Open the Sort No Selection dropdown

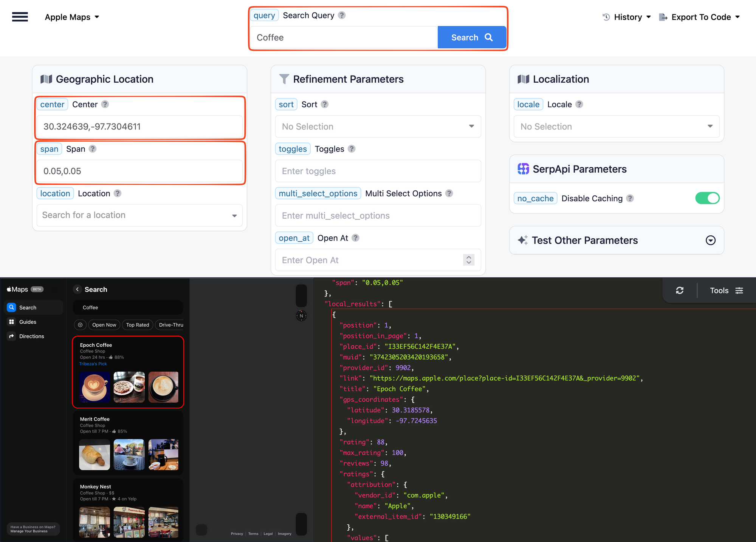pyautogui.click(x=378, y=127)
